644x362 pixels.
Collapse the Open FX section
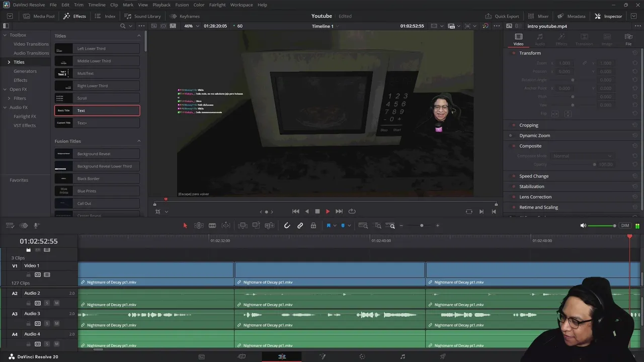coord(5,89)
